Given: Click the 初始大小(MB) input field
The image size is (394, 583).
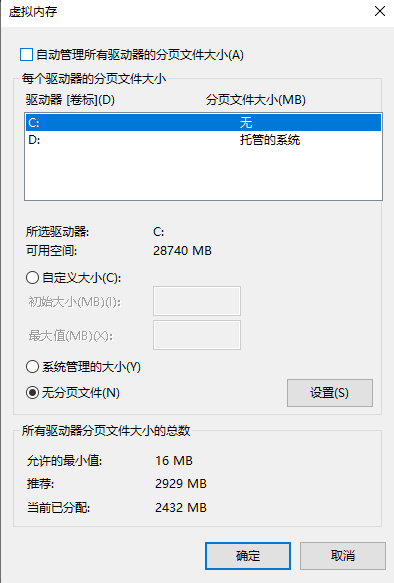Looking at the screenshot, I should coord(197,301).
